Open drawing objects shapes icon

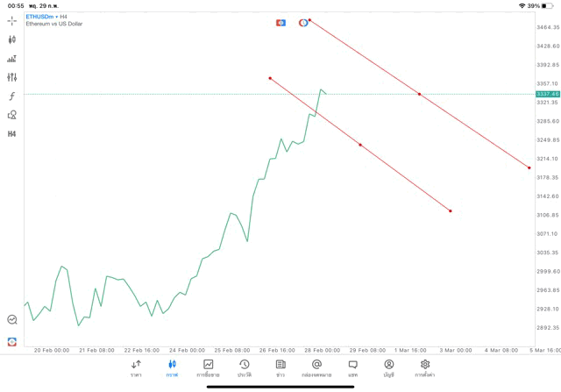point(12,115)
